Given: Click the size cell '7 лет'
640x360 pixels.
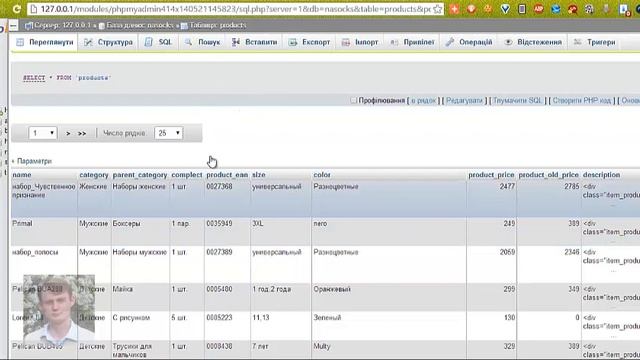Looking at the screenshot, I should coord(260,346).
